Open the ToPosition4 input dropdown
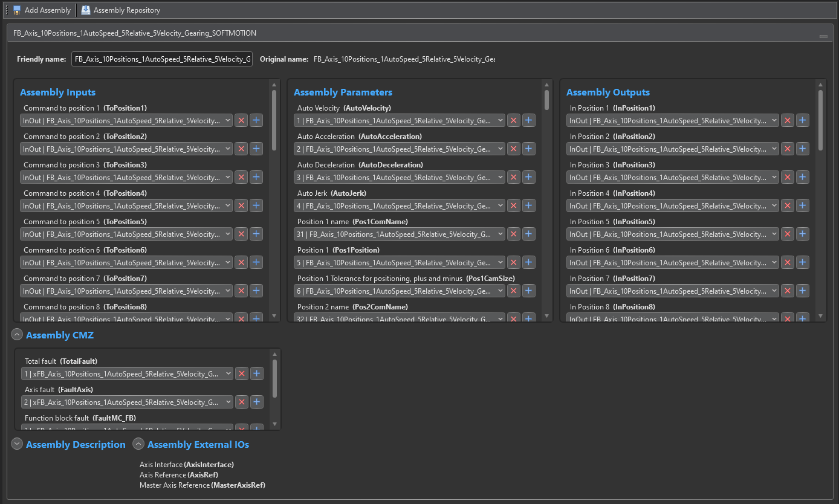Screen dimensions: 839x504 [126, 205]
